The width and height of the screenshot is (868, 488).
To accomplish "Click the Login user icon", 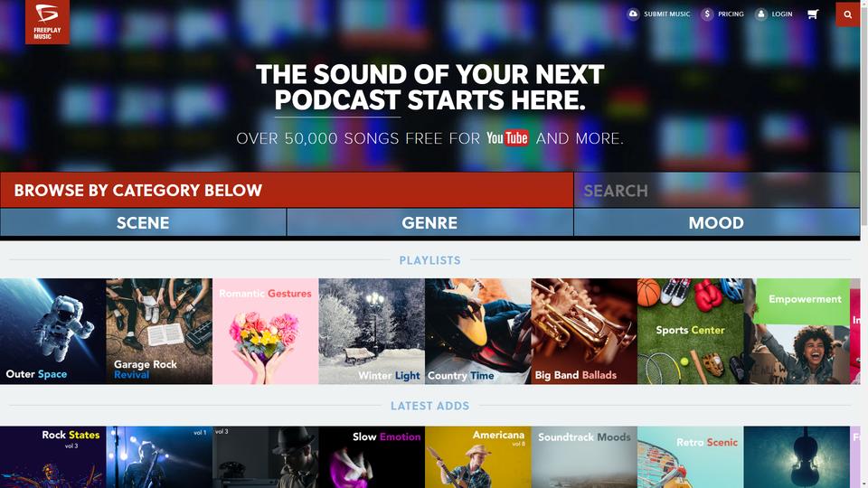I will [761, 14].
